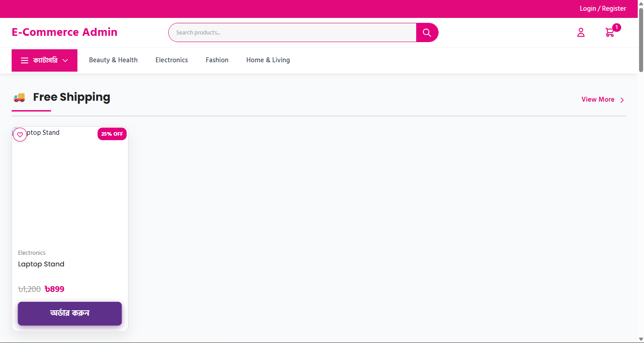Expand the ক্যাটাগরি dropdown chevron
This screenshot has height=343, width=644.
pos(65,60)
